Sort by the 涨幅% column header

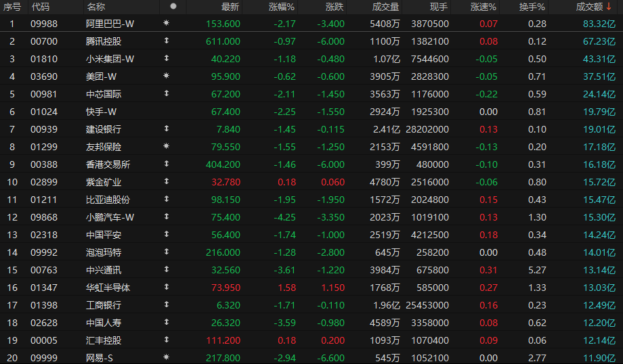click(282, 7)
